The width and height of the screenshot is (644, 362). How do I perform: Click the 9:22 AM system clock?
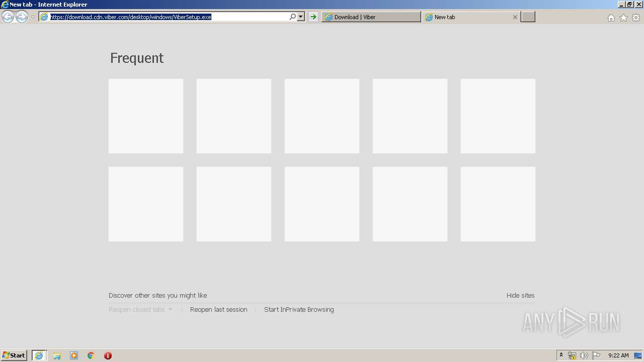point(618,355)
